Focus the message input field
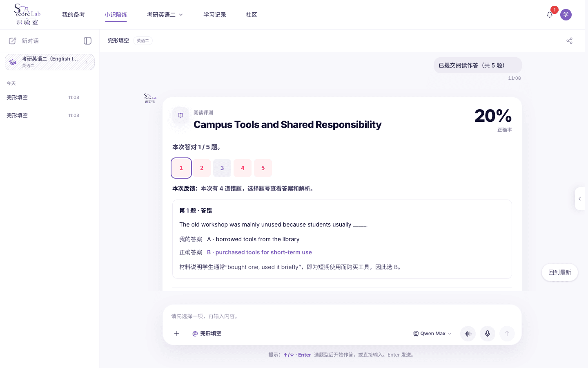The height and width of the screenshot is (368, 588). coord(342,316)
